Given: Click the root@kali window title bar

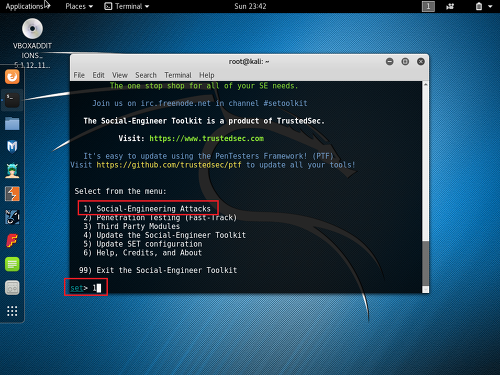Looking at the screenshot, I should 249,62.
